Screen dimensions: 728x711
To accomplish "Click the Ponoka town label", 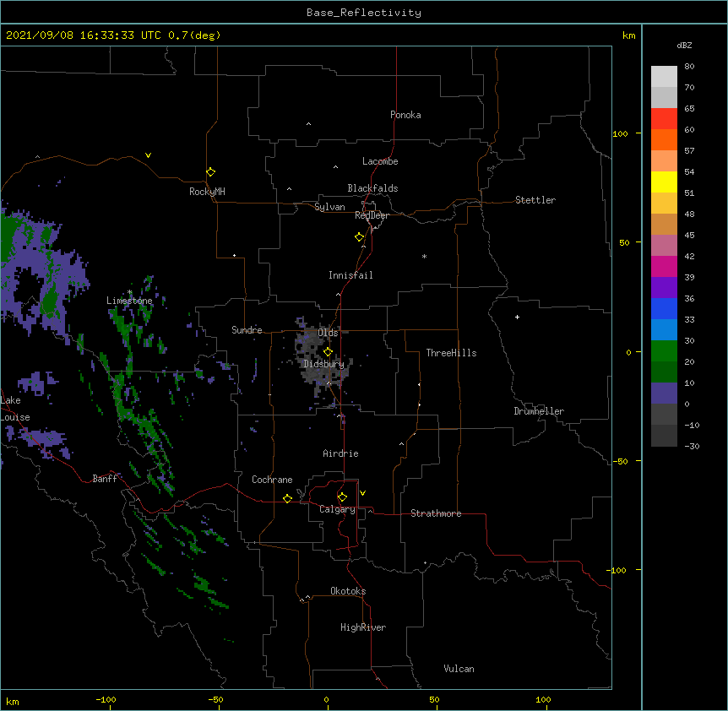I will tap(405, 115).
